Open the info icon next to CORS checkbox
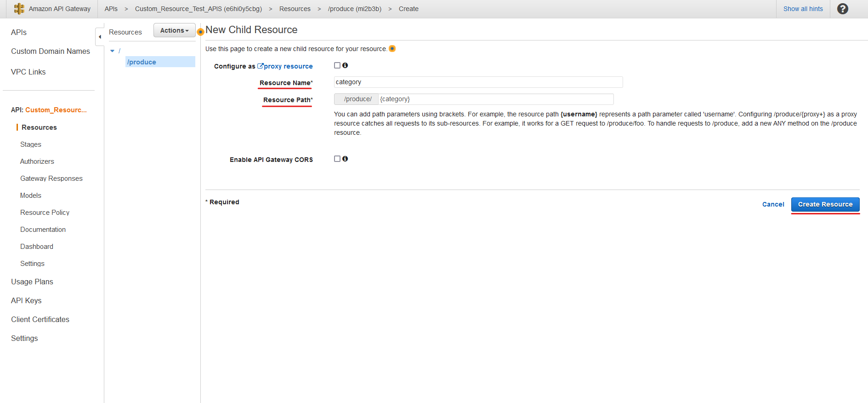 click(345, 159)
